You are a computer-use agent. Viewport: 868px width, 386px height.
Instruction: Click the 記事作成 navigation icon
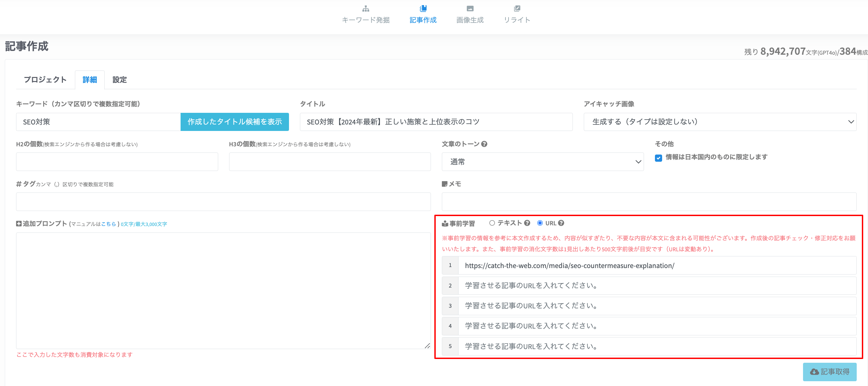pos(423,9)
